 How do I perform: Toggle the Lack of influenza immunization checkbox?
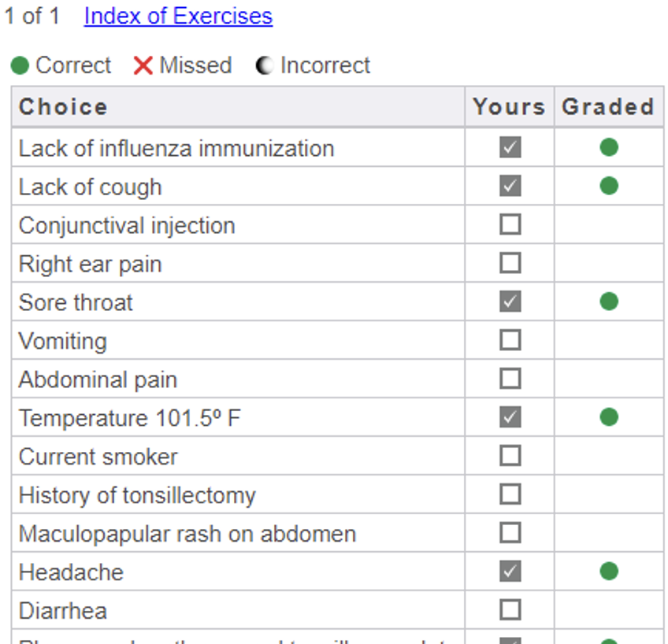(510, 147)
